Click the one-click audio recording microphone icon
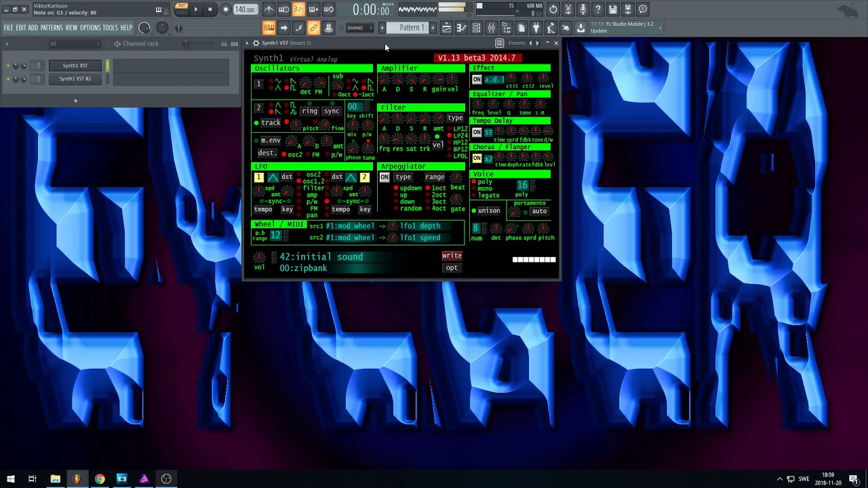Screen dimensions: 868x488 (x=583, y=9)
